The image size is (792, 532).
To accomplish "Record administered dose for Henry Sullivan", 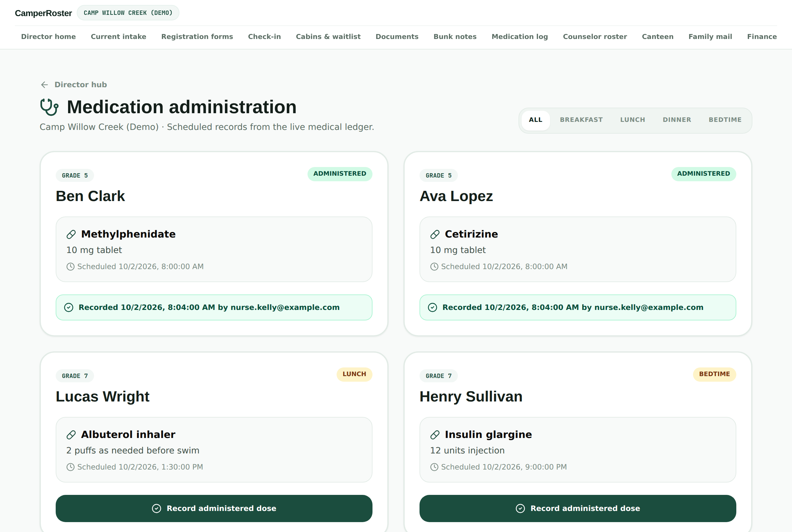I will (578, 508).
